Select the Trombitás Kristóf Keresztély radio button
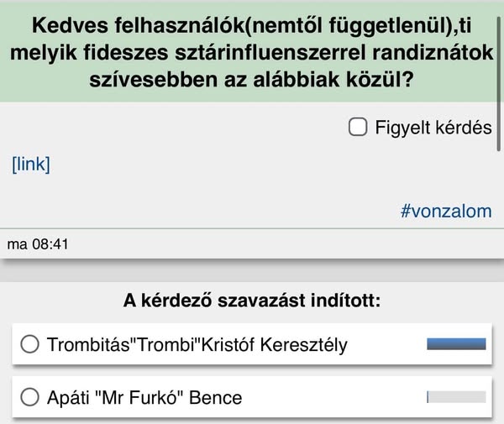504x424 pixels. click(x=30, y=344)
